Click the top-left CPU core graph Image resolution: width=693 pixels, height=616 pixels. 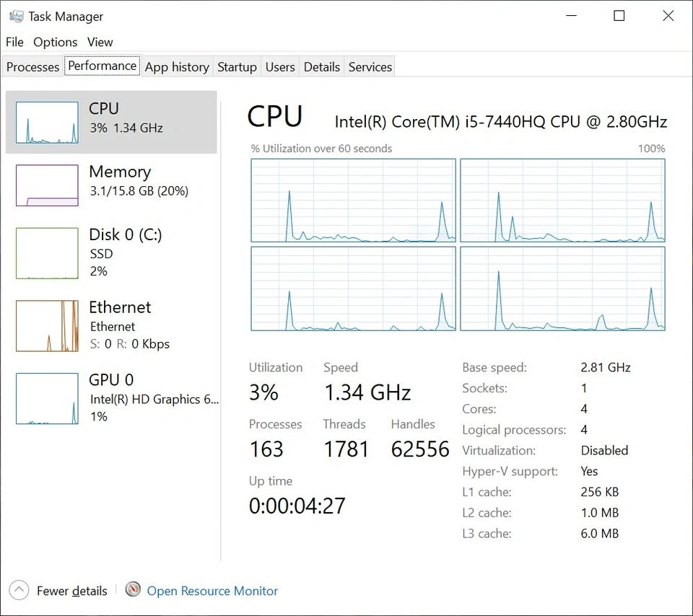pos(353,201)
